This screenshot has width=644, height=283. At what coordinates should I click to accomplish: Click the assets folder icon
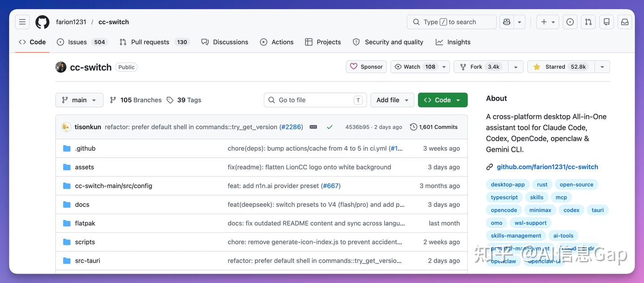(x=67, y=167)
